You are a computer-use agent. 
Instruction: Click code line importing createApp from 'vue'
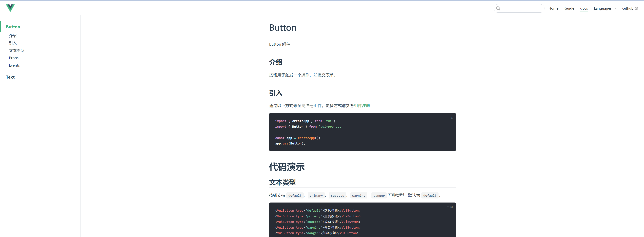305,121
